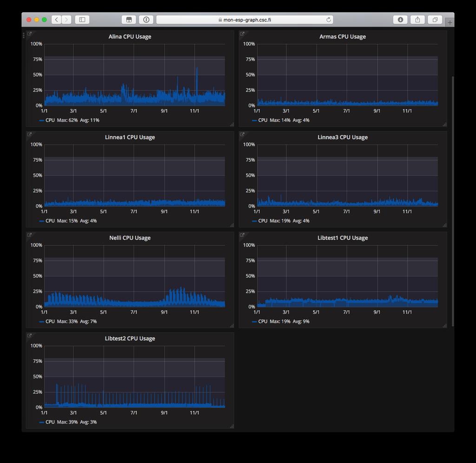Click 'Avg: 9%' in Libtest1 legend

pos(301,322)
